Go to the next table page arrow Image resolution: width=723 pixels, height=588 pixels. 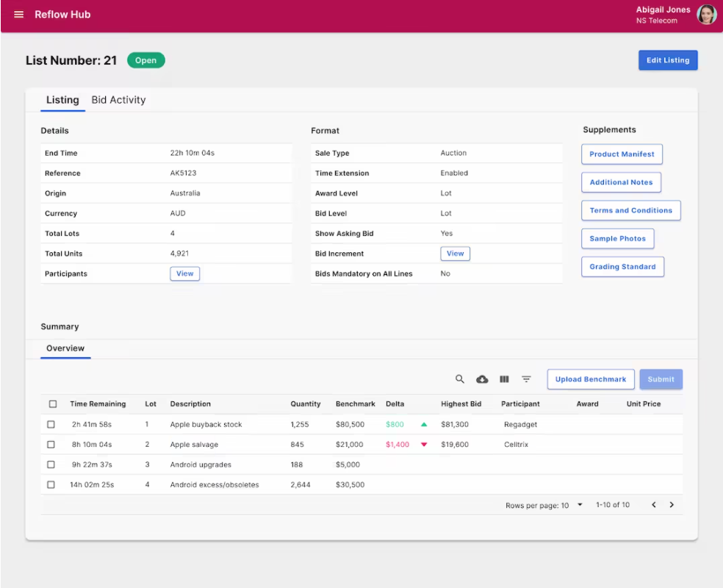(x=672, y=504)
